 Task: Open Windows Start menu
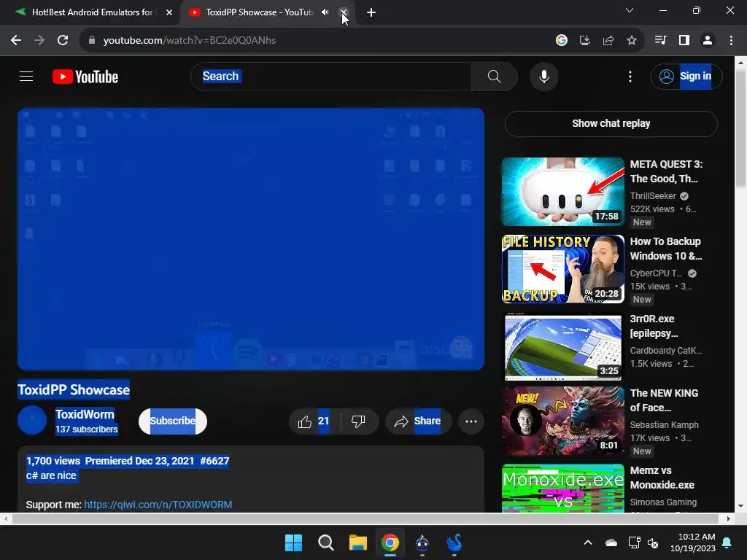pos(293,542)
